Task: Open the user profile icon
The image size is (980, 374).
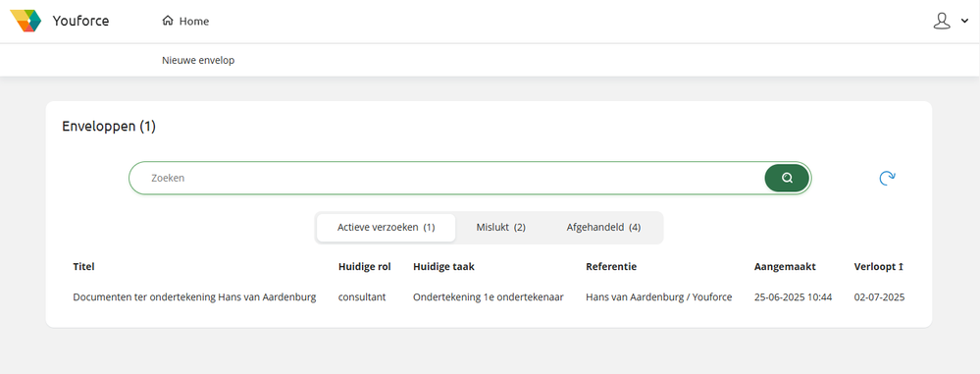Action: pos(941,22)
